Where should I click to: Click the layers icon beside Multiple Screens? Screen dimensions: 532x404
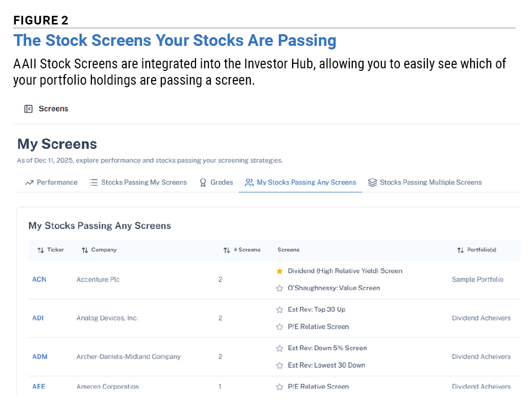[373, 183]
